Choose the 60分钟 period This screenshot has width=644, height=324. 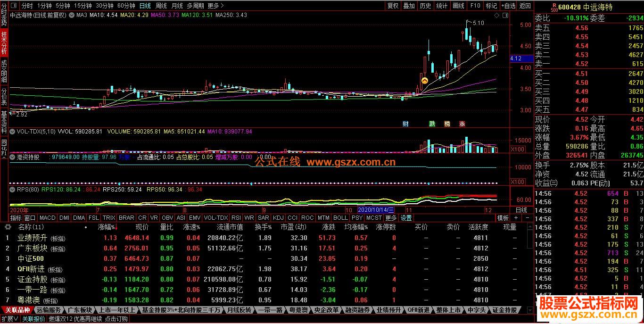point(126,6)
